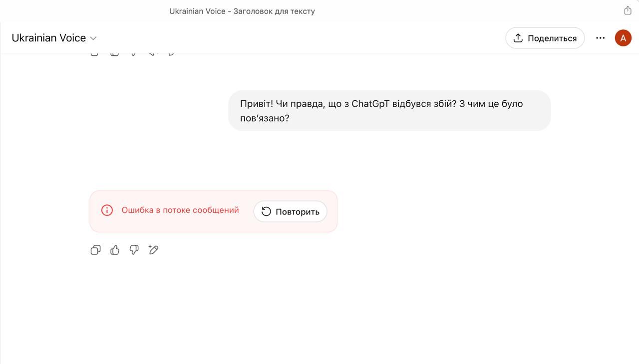639x364 pixels.
Task: Click the Ukrainian Voice title in the header
Action: pyautogui.click(x=48, y=37)
